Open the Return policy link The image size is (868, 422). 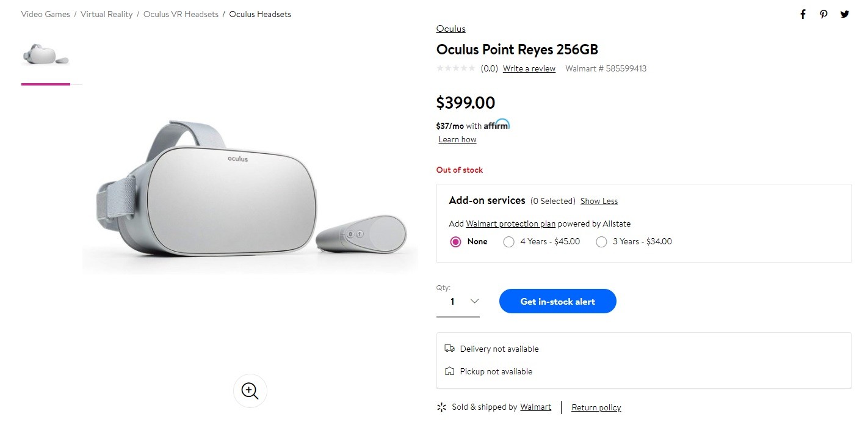(596, 408)
